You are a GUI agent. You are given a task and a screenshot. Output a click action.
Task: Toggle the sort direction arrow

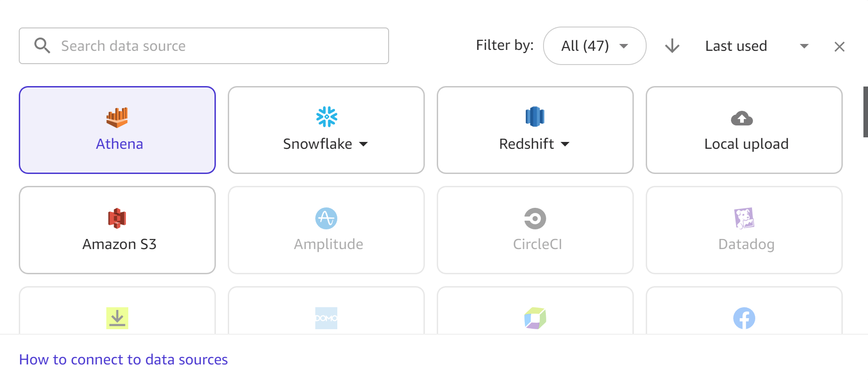pos(672,46)
